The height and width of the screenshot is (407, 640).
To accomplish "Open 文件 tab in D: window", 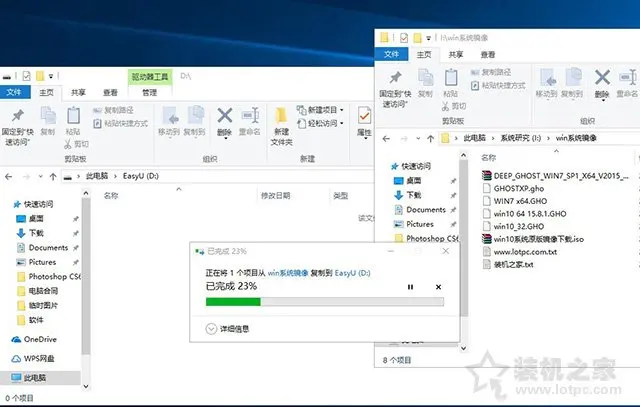I will 13,92.
